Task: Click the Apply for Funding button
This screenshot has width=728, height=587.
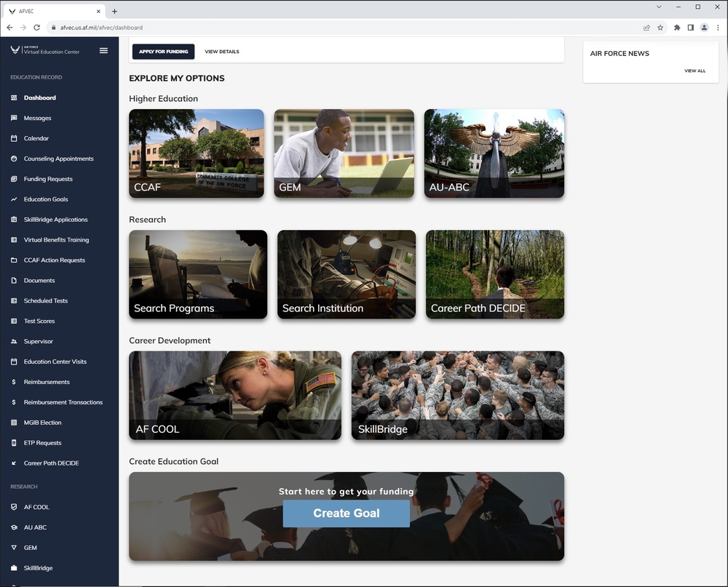Action: point(163,52)
